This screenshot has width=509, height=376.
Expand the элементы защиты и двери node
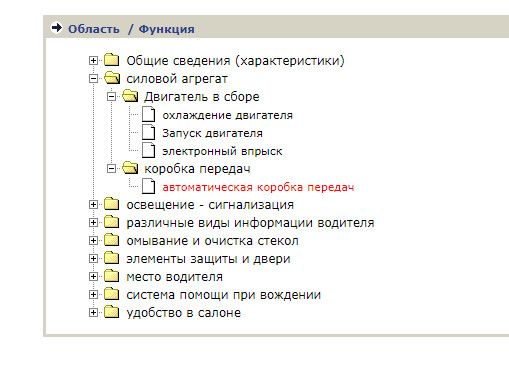[94, 259]
